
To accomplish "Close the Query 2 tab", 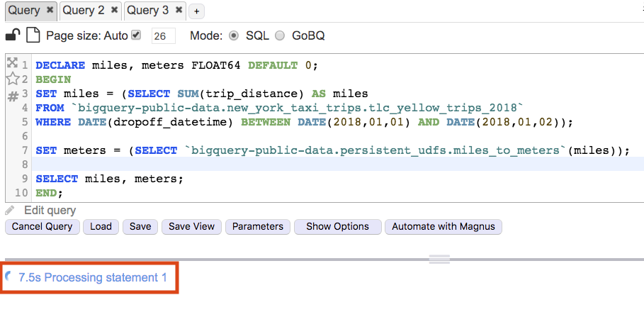I will click(115, 10).
